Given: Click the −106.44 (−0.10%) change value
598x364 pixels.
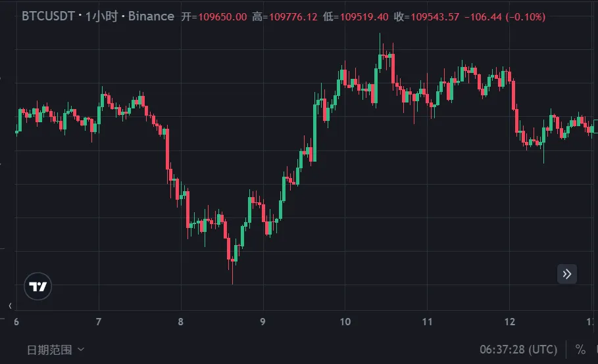Looking at the screenshot, I should [x=504, y=17].
